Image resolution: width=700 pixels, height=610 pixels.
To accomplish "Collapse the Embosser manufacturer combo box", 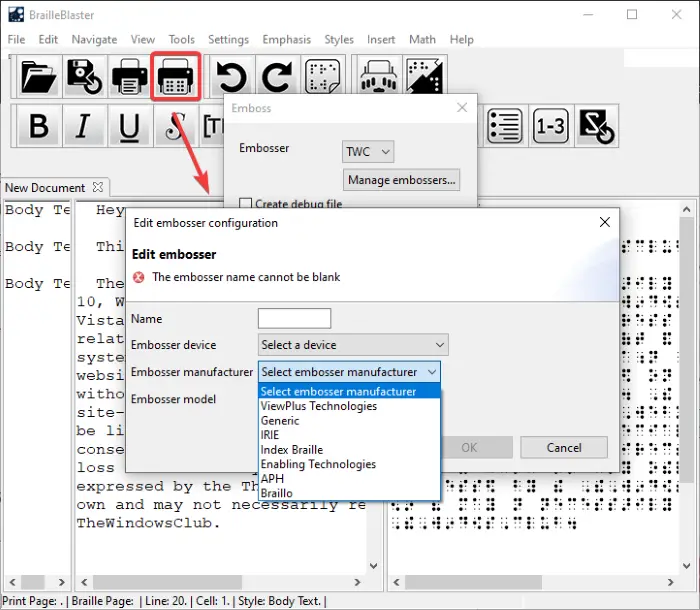I will (349, 372).
